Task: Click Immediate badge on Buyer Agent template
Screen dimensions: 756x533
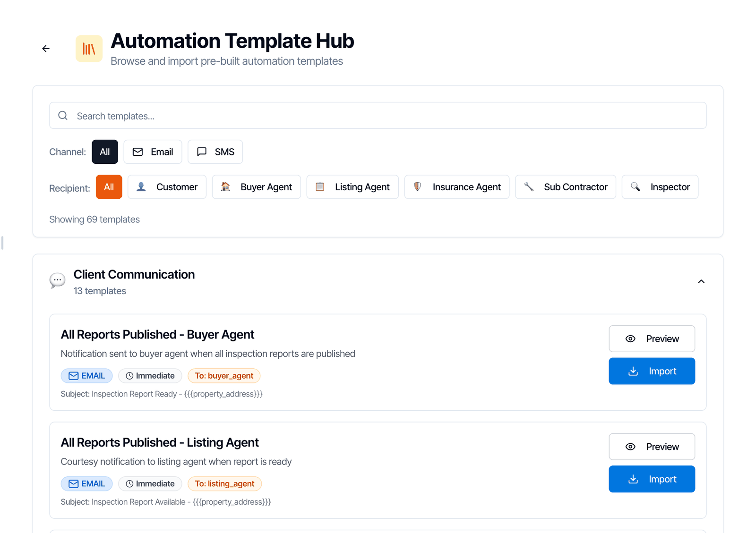Action: tap(150, 376)
